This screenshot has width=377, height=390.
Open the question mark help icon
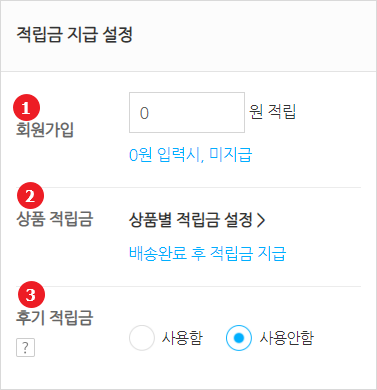pyautogui.click(x=25, y=348)
